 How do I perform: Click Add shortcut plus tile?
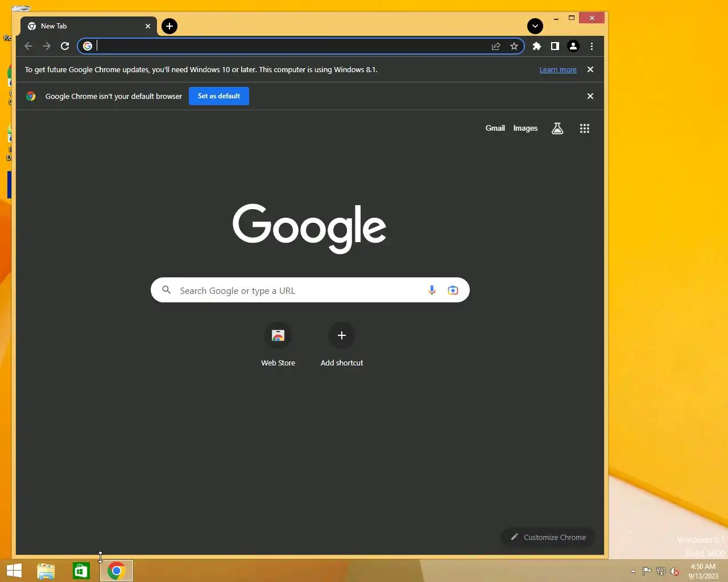tap(342, 346)
